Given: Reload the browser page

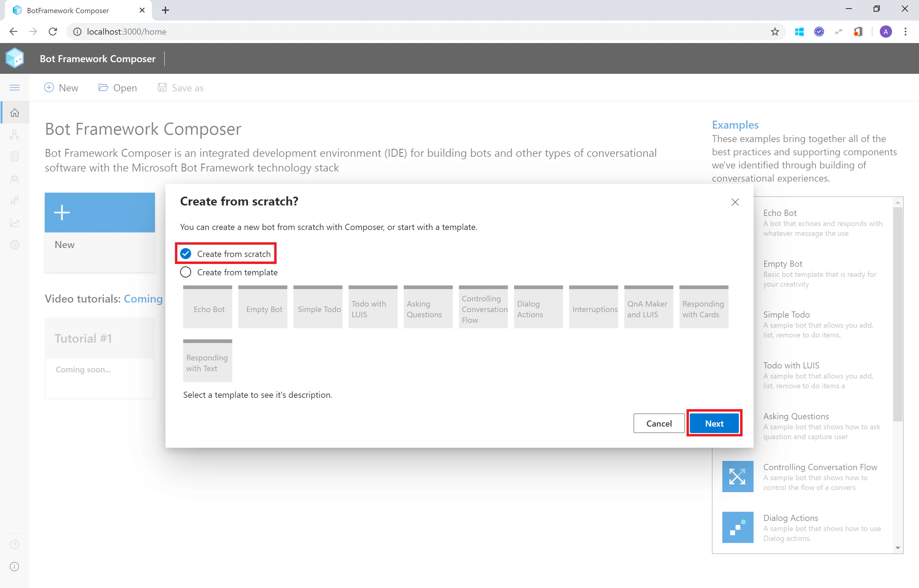Looking at the screenshot, I should tap(53, 32).
